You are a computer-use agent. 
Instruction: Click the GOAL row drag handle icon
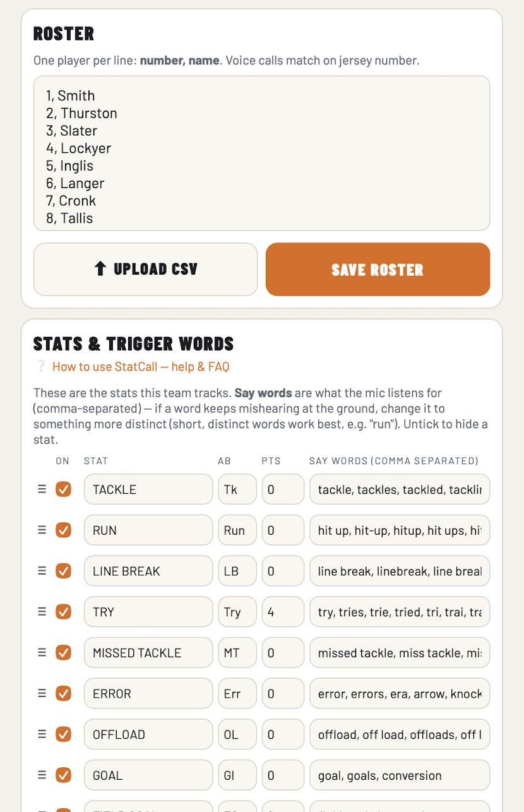(42, 775)
